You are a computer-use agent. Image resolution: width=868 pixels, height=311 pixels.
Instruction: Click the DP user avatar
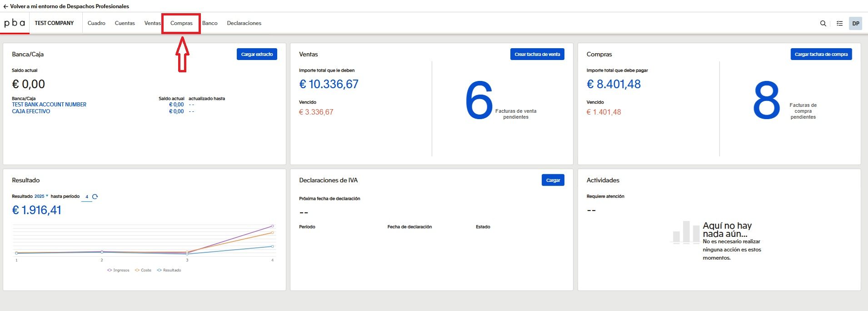click(855, 23)
